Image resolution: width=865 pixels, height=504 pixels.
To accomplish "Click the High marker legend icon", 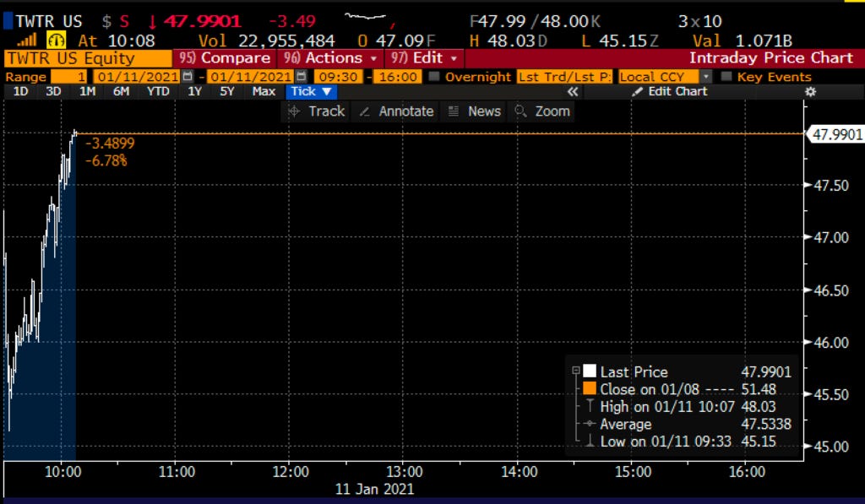I will (x=589, y=406).
